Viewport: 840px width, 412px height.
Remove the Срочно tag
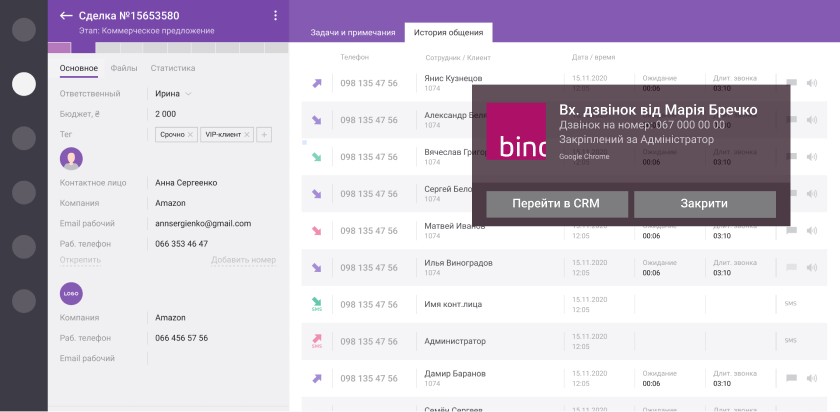[x=190, y=135]
